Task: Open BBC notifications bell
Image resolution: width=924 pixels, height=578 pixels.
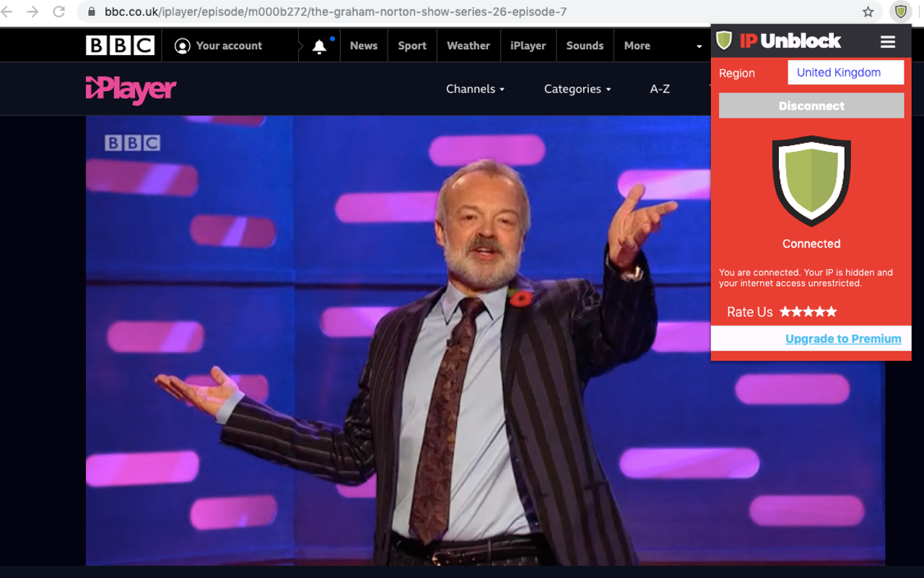Action: click(x=319, y=46)
